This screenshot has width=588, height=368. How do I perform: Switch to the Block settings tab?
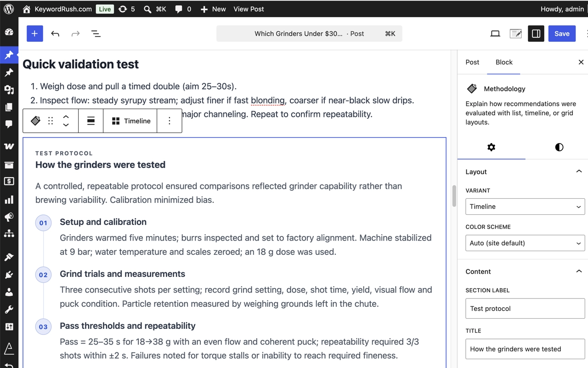(x=504, y=62)
